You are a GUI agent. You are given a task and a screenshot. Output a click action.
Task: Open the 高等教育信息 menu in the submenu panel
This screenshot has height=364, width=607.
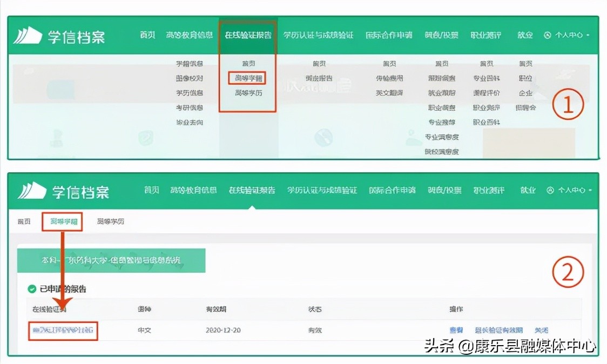coord(190,35)
